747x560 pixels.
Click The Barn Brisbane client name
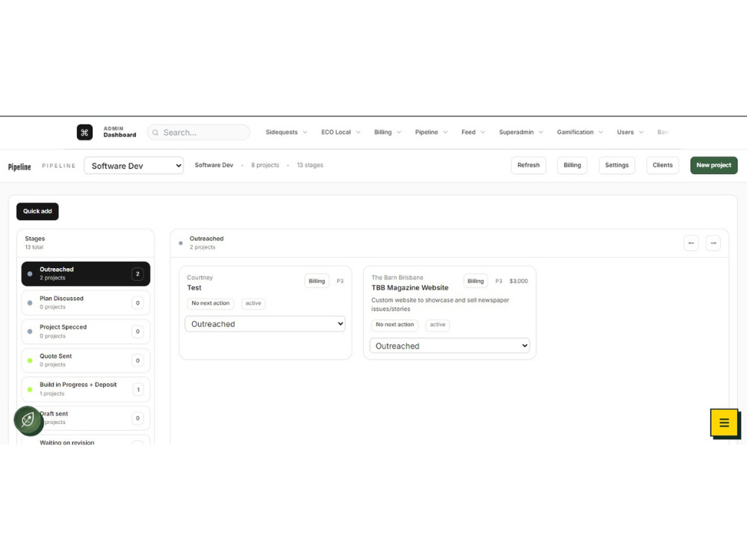pos(397,278)
